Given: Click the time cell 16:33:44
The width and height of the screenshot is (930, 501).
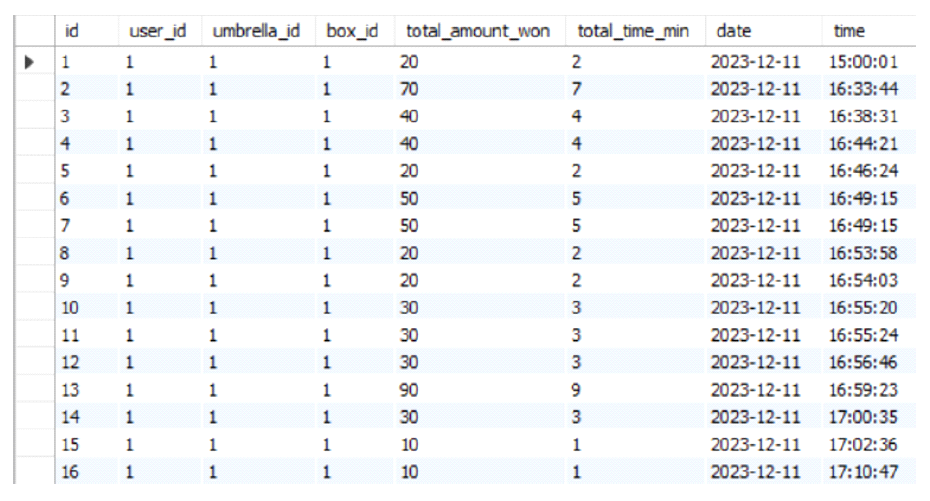Looking at the screenshot, I should (856, 89).
